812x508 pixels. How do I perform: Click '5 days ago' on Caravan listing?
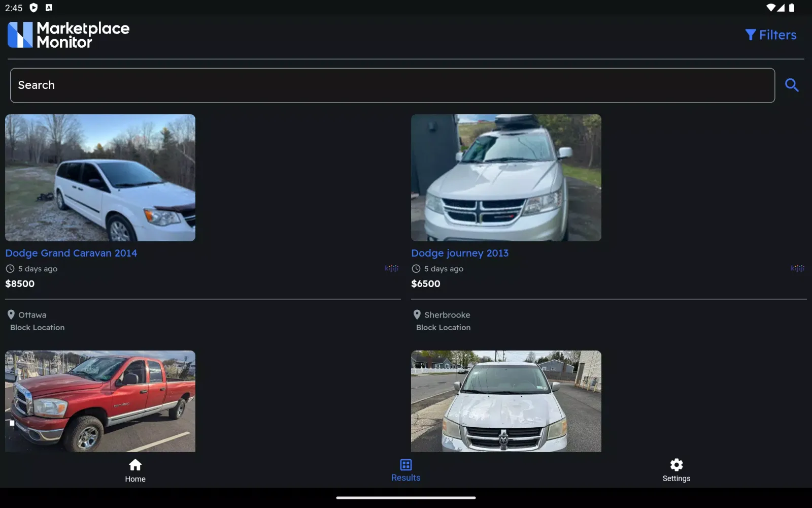coord(38,269)
